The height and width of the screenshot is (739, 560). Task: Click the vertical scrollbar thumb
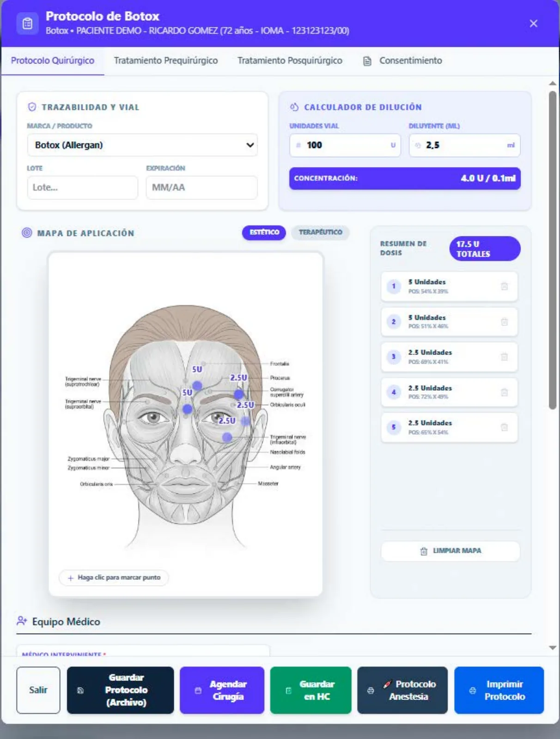point(553,250)
